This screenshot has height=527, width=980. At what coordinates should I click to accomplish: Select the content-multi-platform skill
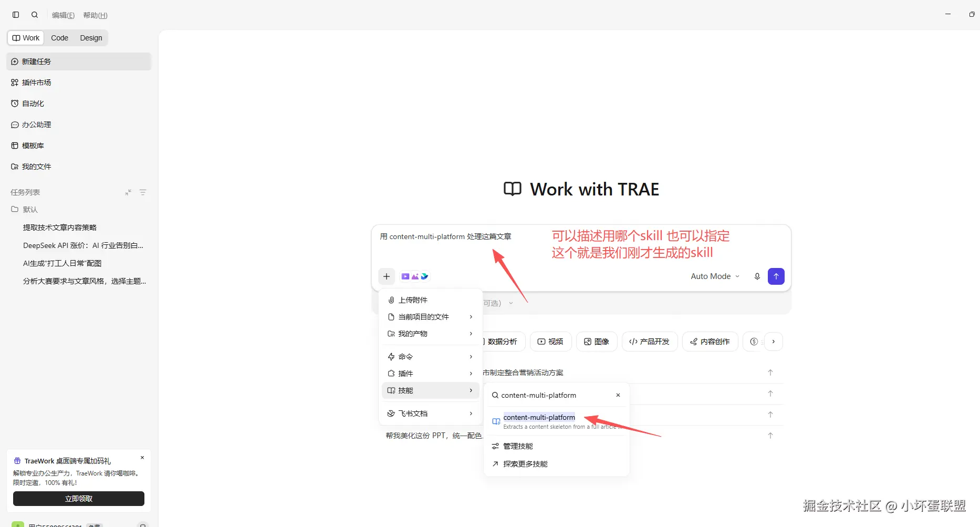(556, 421)
